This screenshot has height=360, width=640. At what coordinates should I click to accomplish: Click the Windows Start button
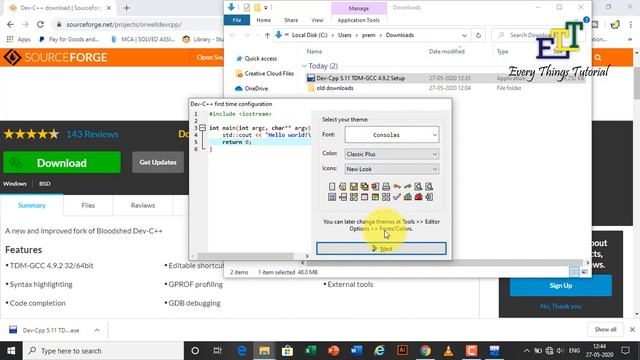click(11, 351)
